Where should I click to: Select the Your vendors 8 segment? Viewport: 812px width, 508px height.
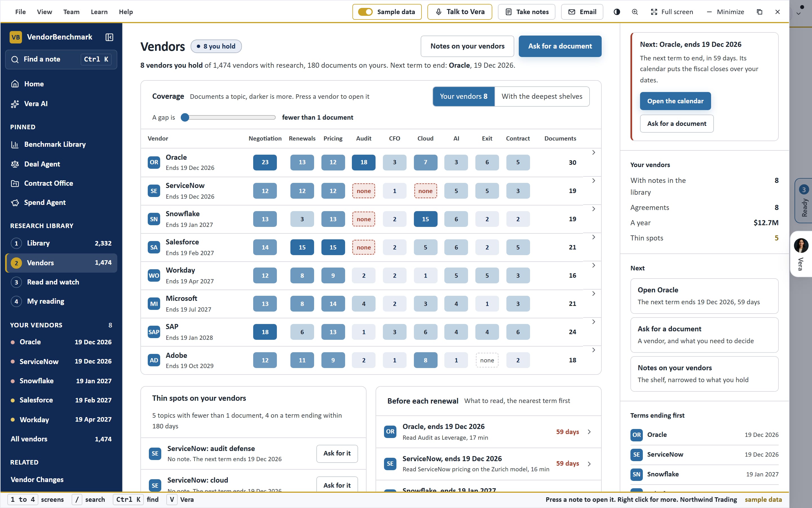pos(464,97)
